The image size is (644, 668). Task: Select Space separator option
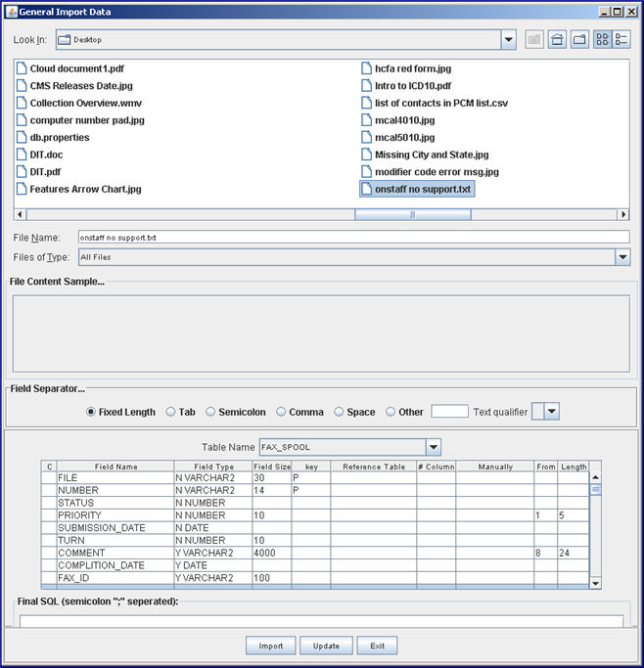click(339, 412)
